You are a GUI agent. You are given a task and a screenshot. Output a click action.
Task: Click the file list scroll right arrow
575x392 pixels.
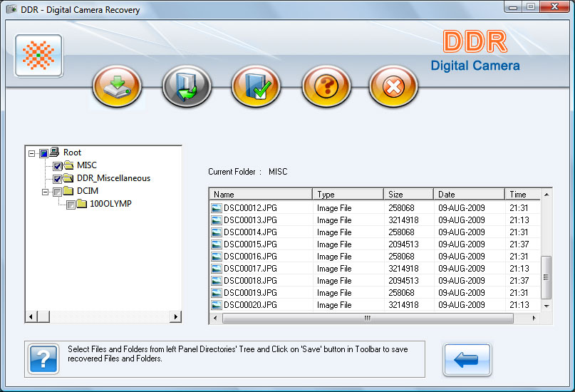534,319
